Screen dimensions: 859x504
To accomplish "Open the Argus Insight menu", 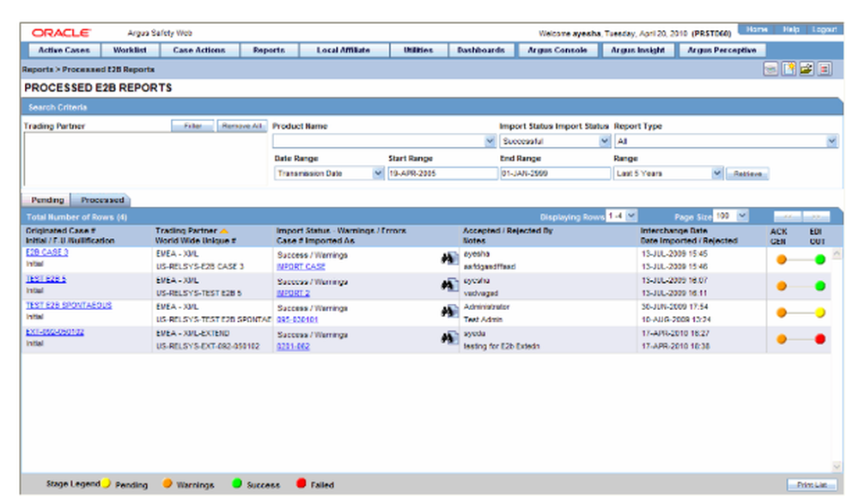I will pyautogui.click(x=637, y=50).
